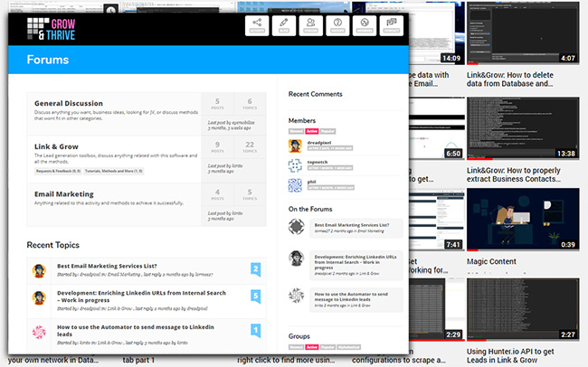Open the Contact chat icon
Image resolution: width=588 pixels, height=367 pixels.
(391, 25)
